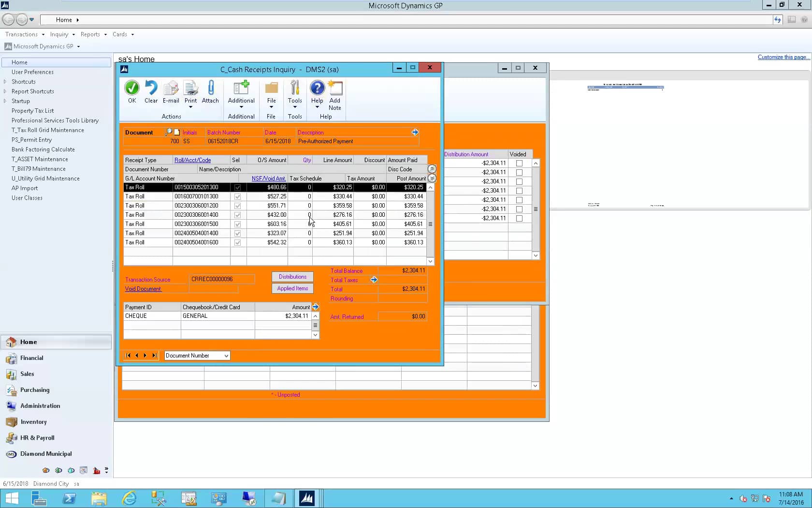Toggle Sel checkbox for roll 002400504001600
The width and height of the screenshot is (812, 508).
click(x=237, y=242)
